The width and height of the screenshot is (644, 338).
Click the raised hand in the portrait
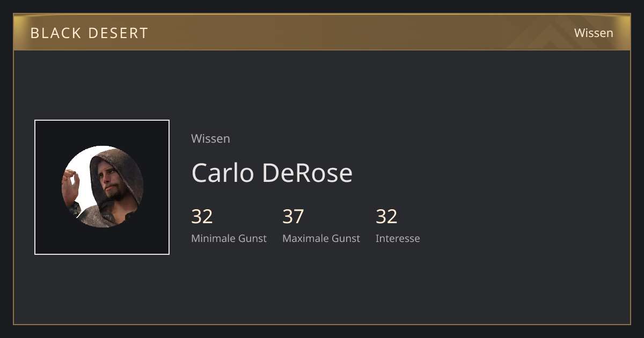click(x=70, y=184)
